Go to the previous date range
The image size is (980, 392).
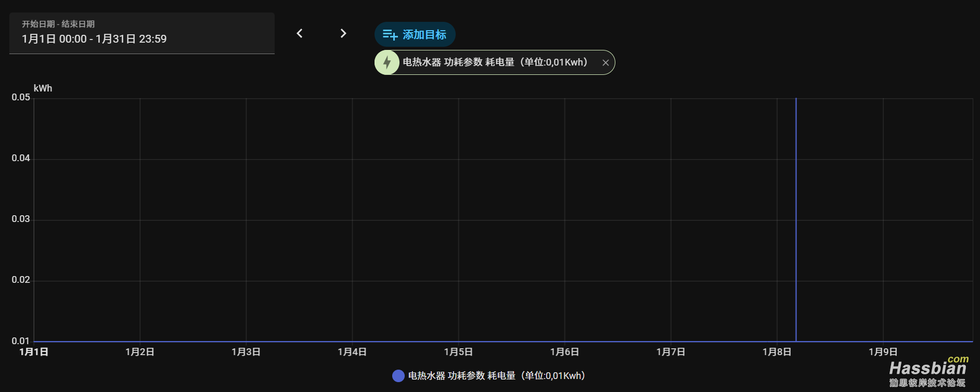[x=300, y=33]
